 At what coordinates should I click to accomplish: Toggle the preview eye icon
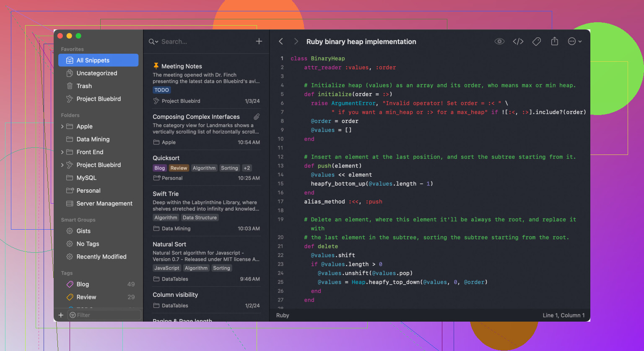[x=499, y=42]
